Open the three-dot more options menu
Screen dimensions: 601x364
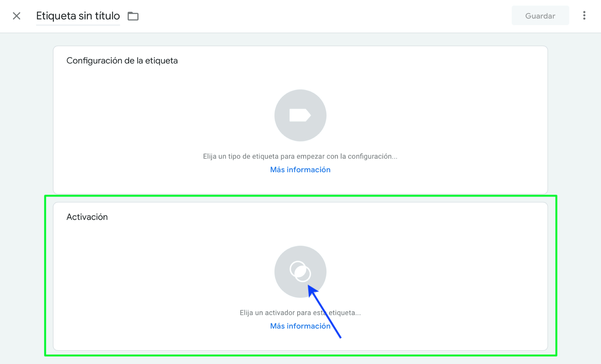coord(584,16)
